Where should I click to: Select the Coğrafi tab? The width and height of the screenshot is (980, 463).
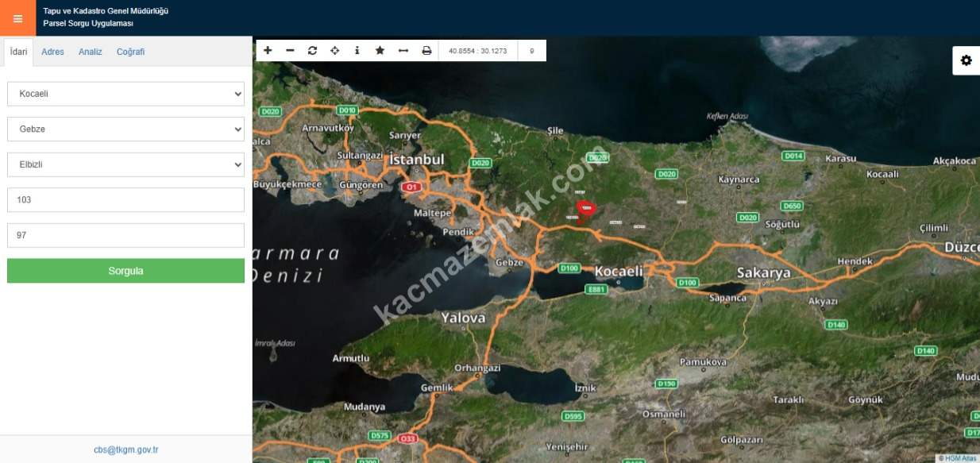[x=130, y=52]
